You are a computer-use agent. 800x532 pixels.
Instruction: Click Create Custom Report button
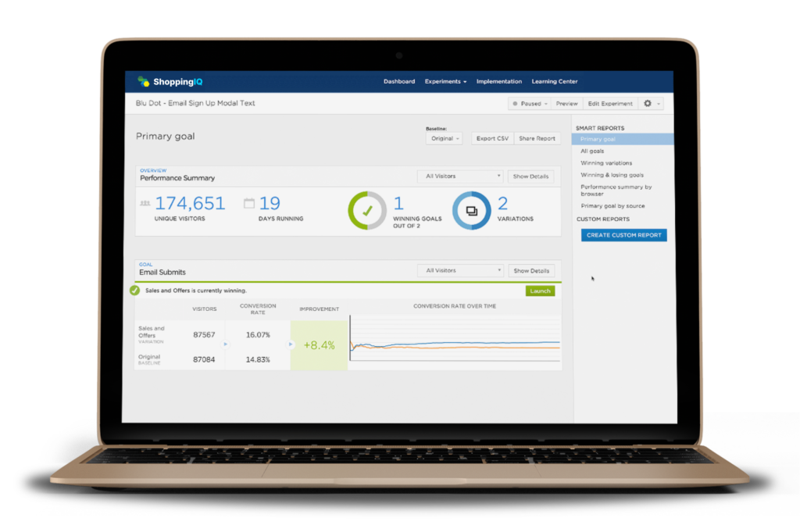[623, 235]
